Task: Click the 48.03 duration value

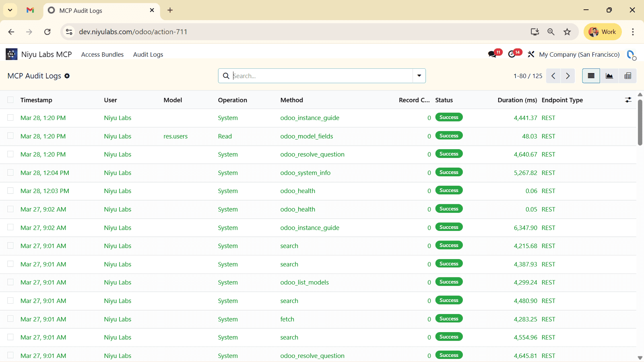Action: 529,136
